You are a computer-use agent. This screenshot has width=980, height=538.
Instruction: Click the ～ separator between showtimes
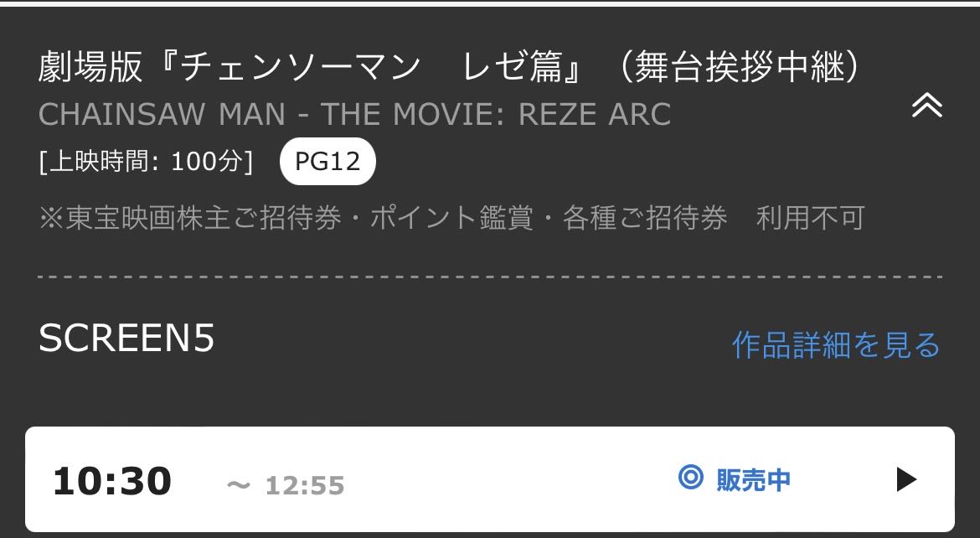tap(238, 485)
